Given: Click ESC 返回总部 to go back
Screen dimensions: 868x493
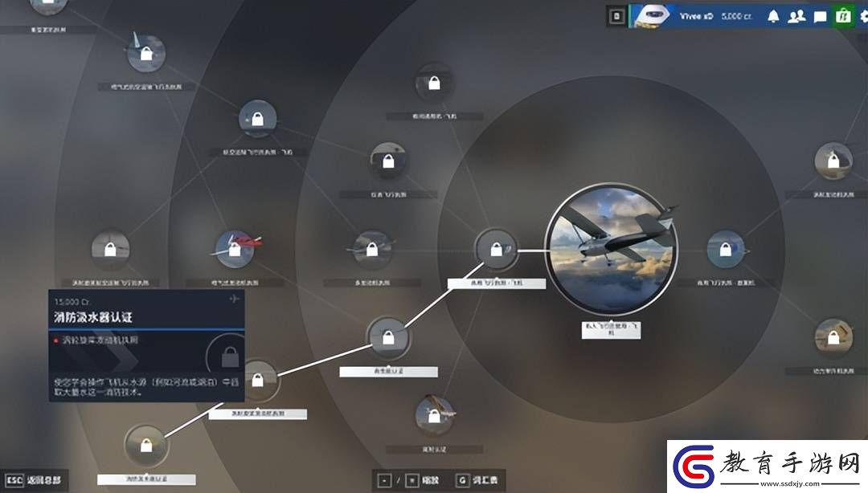Looking at the screenshot, I should point(35,479).
